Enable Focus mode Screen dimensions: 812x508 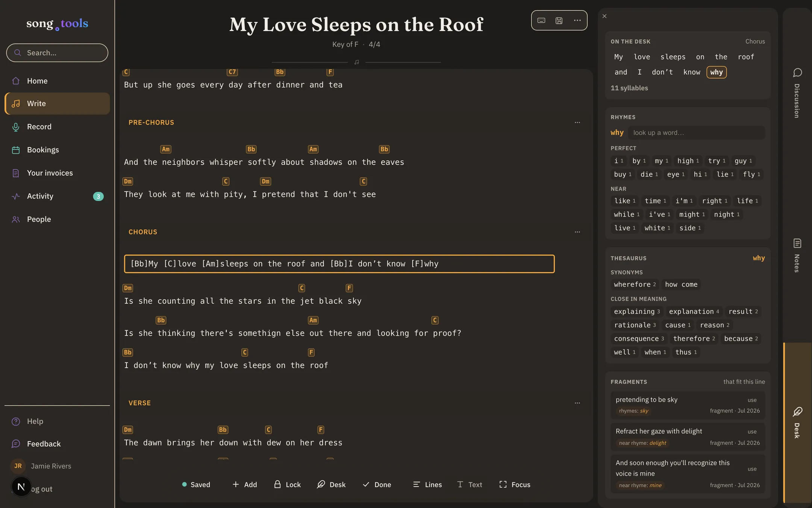(515, 485)
